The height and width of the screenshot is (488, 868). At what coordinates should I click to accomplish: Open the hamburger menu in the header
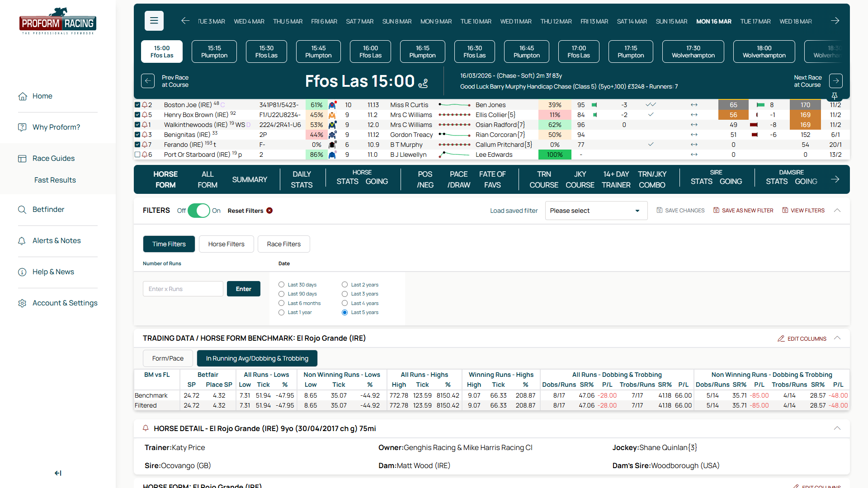coord(154,21)
